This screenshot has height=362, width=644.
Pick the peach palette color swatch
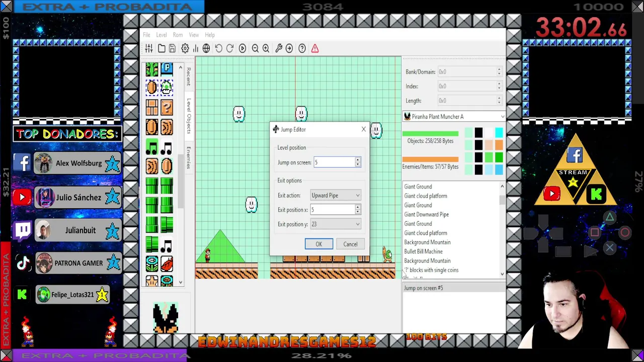tap(489, 145)
